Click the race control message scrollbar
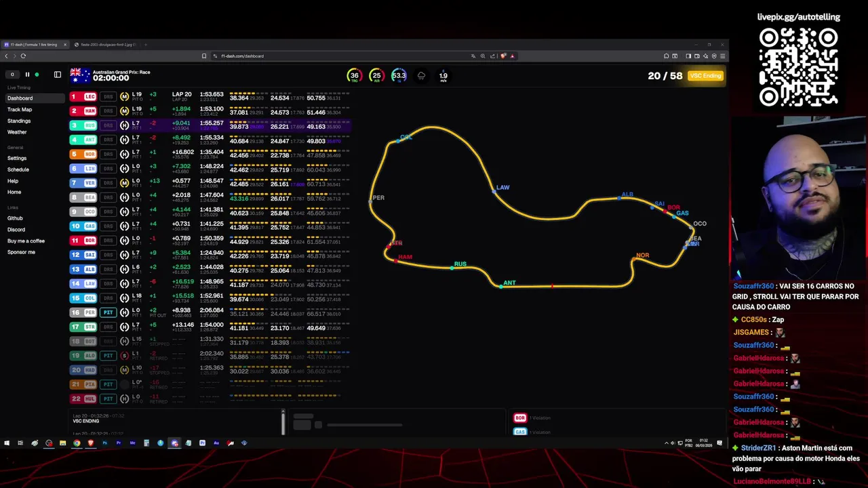This screenshot has height=488, width=868. pyautogui.click(x=283, y=422)
